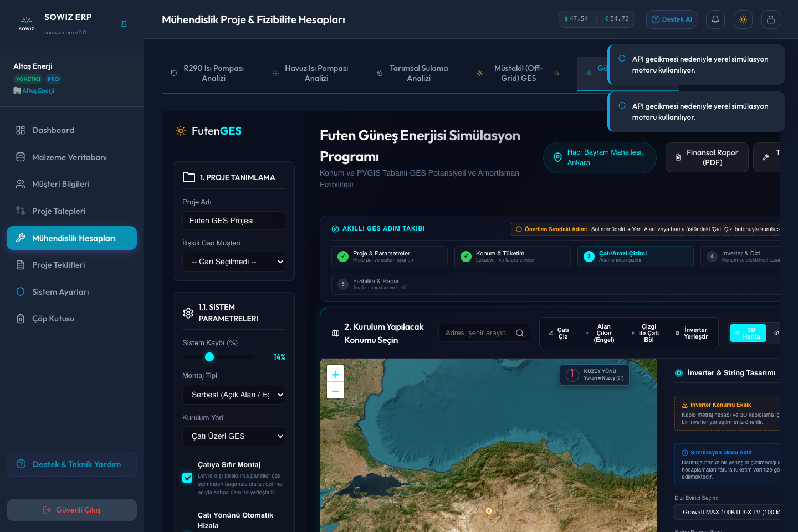Click the Sistem Parametreleri gear icon
The height and width of the screenshot is (532, 798).
188,313
